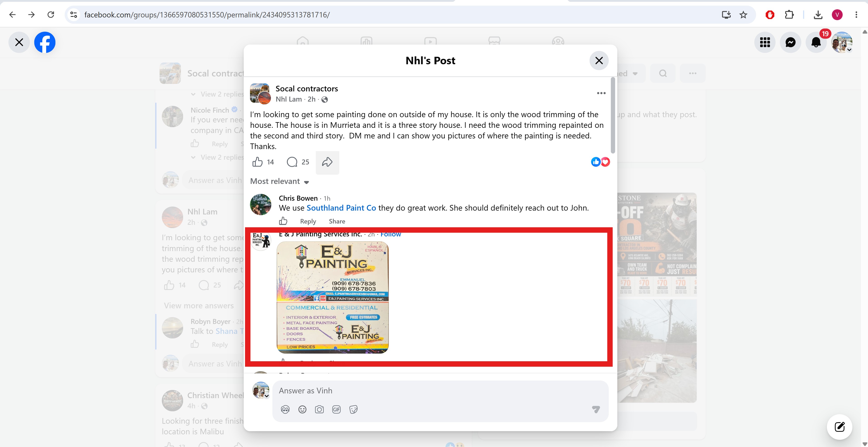
Task: Go back in browser history
Action: pyautogui.click(x=12, y=15)
